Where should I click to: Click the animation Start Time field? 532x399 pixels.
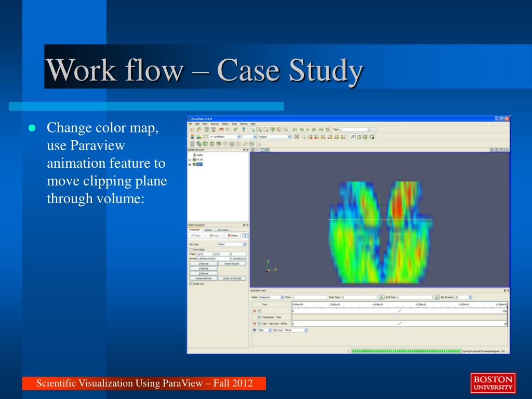(360, 297)
